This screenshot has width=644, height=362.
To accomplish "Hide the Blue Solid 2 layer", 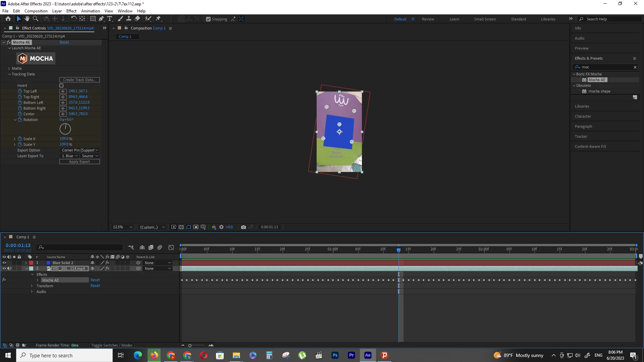I will tap(4, 263).
